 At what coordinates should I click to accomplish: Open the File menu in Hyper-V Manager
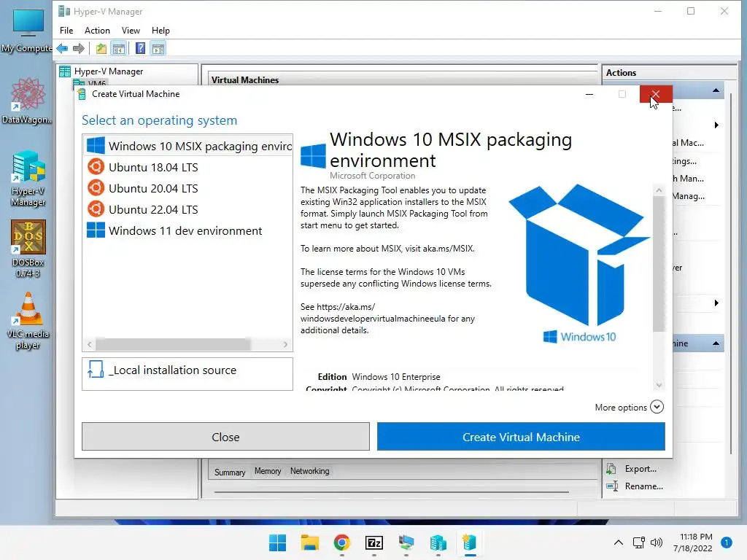point(66,31)
